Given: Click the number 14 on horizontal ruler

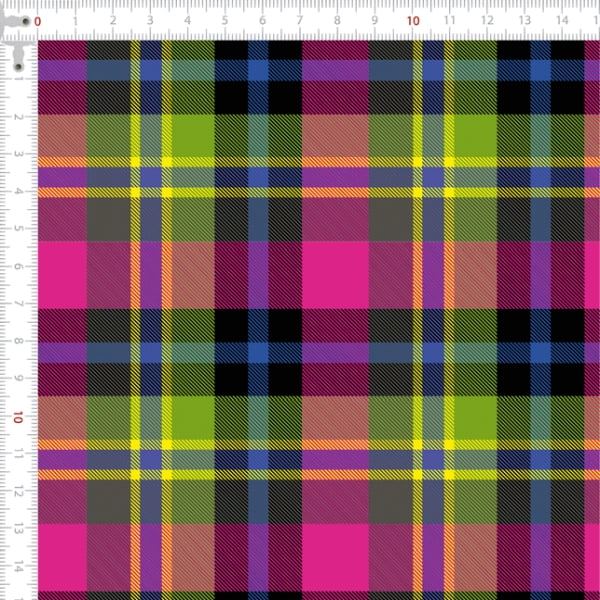Looking at the screenshot, I should tap(562, 21).
